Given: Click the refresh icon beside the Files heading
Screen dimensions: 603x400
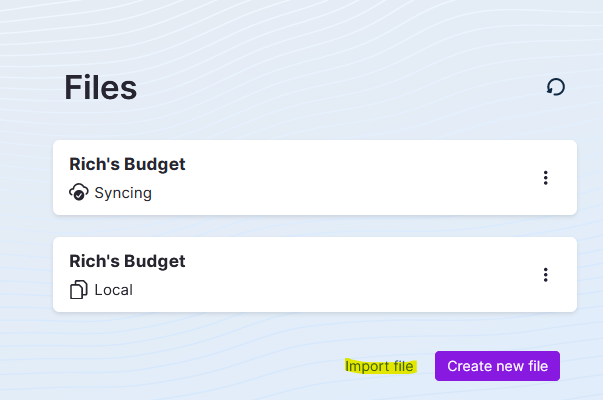Looking at the screenshot, I should point(556,87).
